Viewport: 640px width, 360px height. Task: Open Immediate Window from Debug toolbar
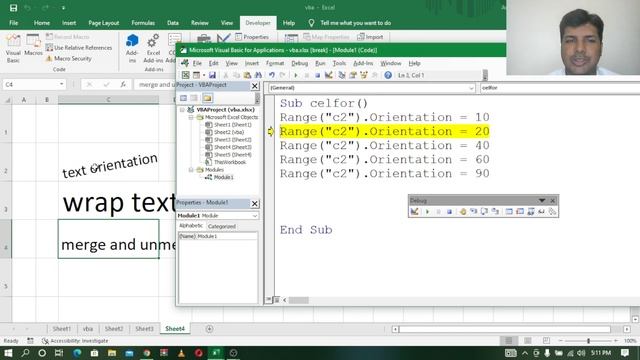(x=520, y=211)
